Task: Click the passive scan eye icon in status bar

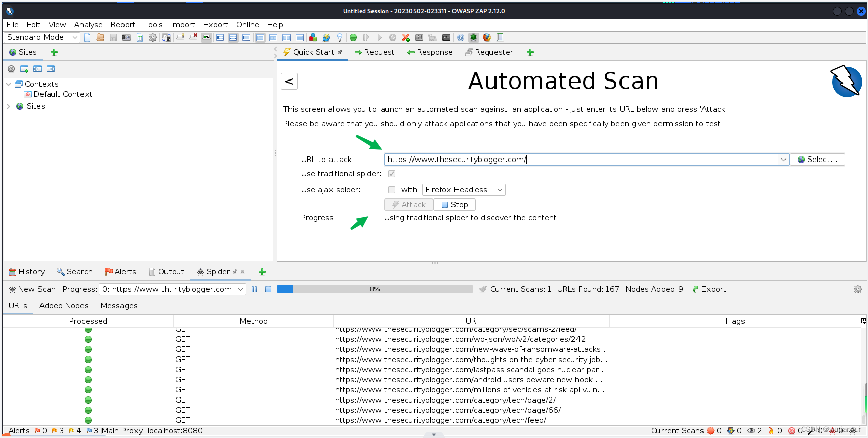Action: coord(752,431)
